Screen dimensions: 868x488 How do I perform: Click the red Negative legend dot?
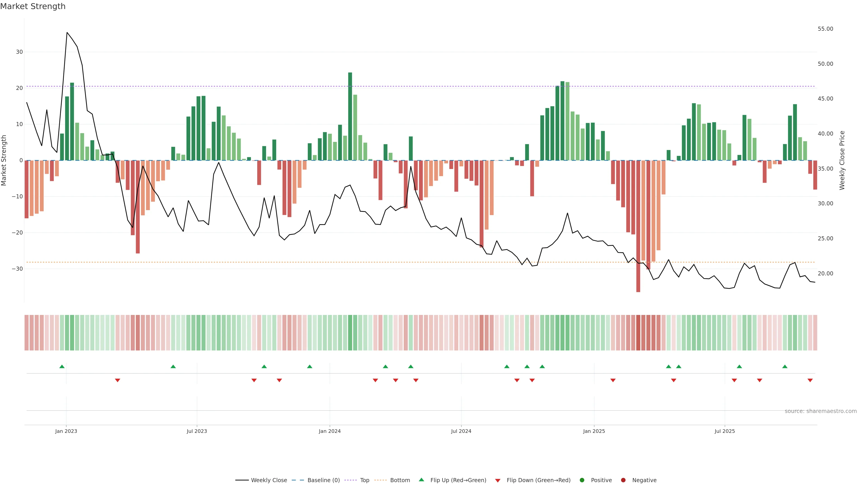pyautogui.click(x=623, y=480)
